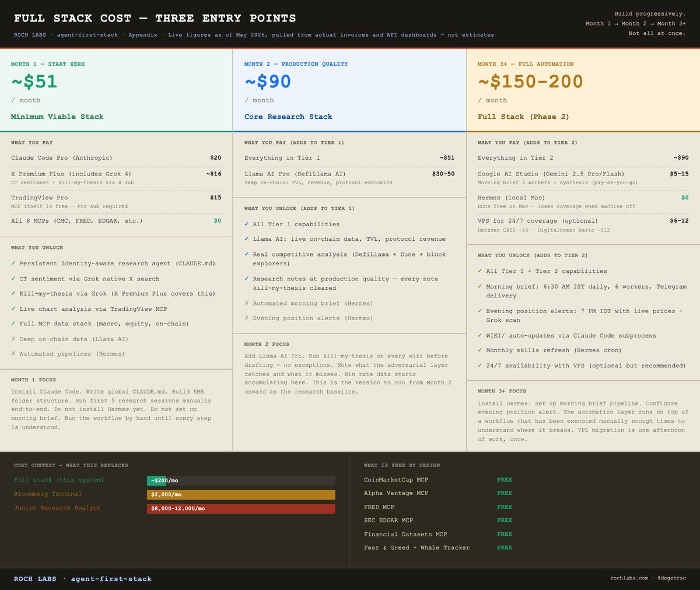Click the $20 Claude Code price
This screenshot has height=590, width=700.
coord(216,158)
